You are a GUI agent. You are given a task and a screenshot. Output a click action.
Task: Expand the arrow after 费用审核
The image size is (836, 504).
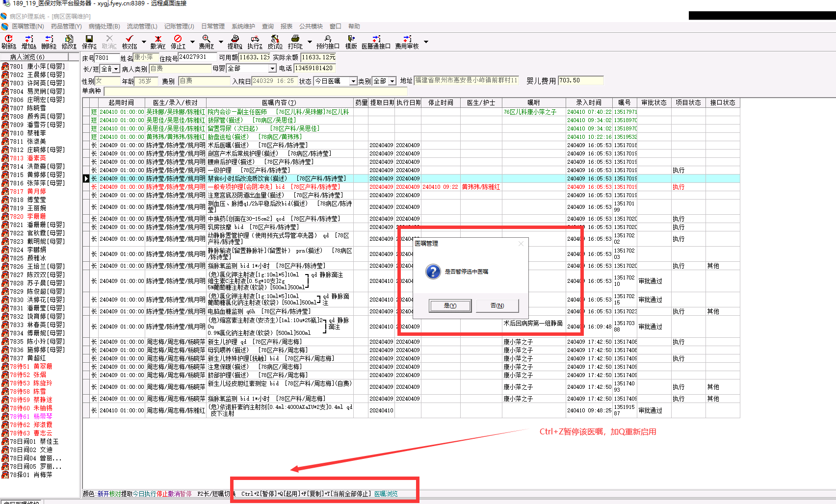coord(426,42)
